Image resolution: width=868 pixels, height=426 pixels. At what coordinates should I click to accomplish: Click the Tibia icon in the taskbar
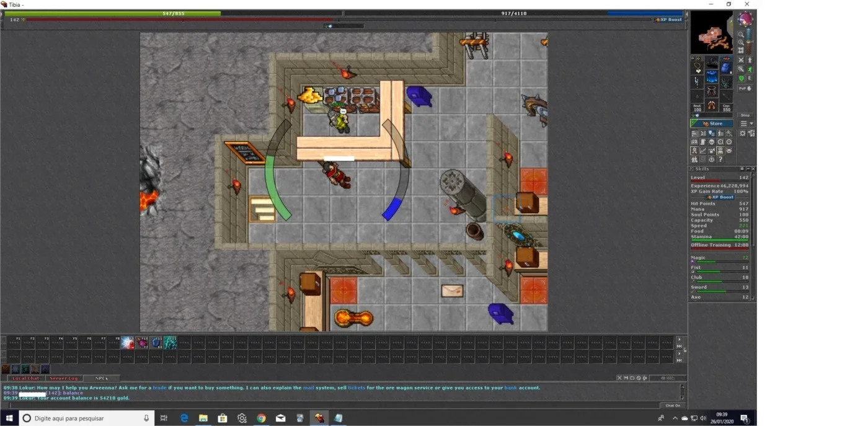coord(319,418)
